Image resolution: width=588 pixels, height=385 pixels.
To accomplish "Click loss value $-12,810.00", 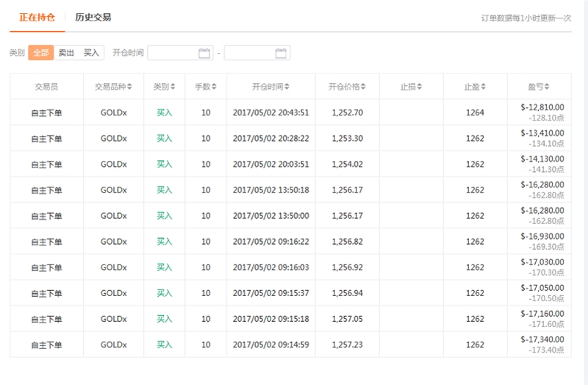I will pos(542,107).
